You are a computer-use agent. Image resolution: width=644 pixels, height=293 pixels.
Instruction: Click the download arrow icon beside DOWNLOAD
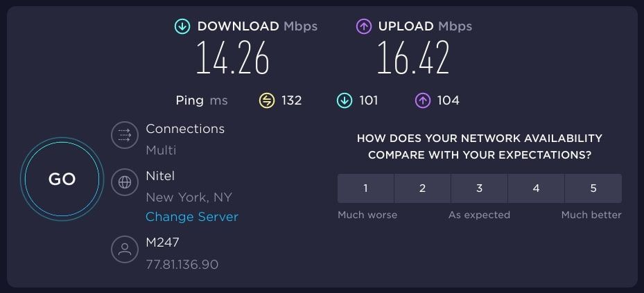(182, 27)
